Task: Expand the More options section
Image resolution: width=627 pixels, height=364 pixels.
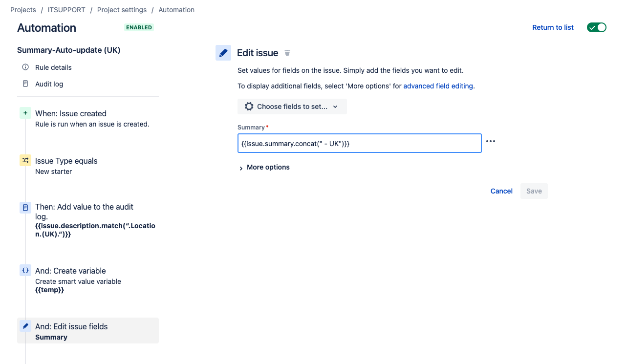Action: pos(264,167)
